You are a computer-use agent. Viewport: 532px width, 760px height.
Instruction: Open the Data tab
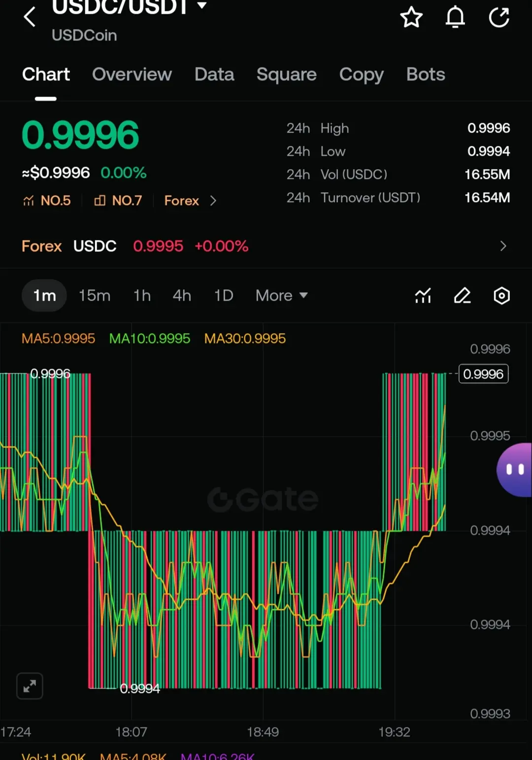pyautogui.click(x=214, y=74)
